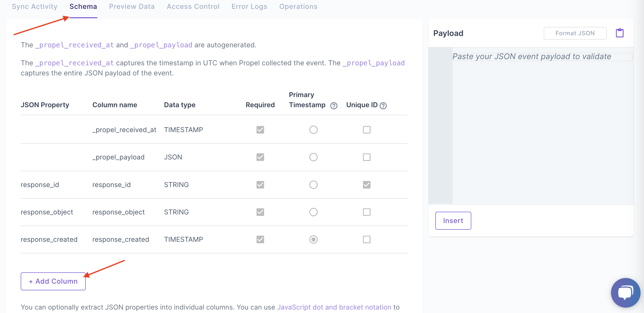Choose response_object as Primary Timestamp
This screenshot has width=644, height=313.
click(313, 212)
